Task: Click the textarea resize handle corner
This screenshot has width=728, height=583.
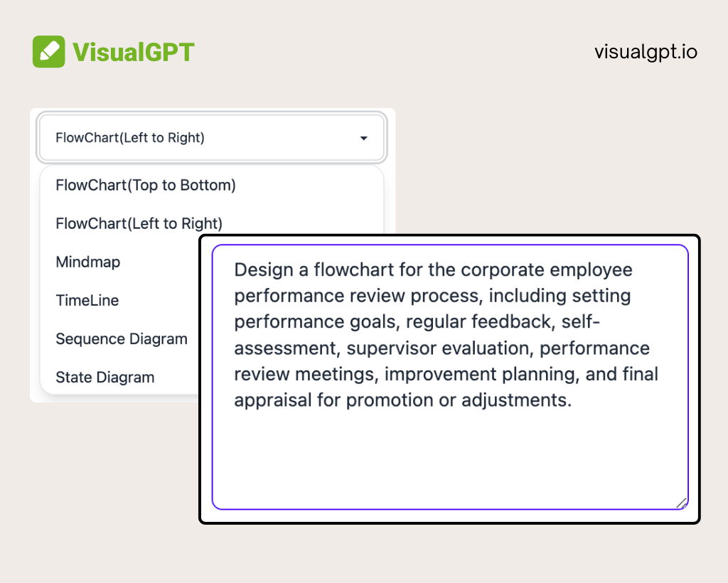Action: click(x=682, y=503)
